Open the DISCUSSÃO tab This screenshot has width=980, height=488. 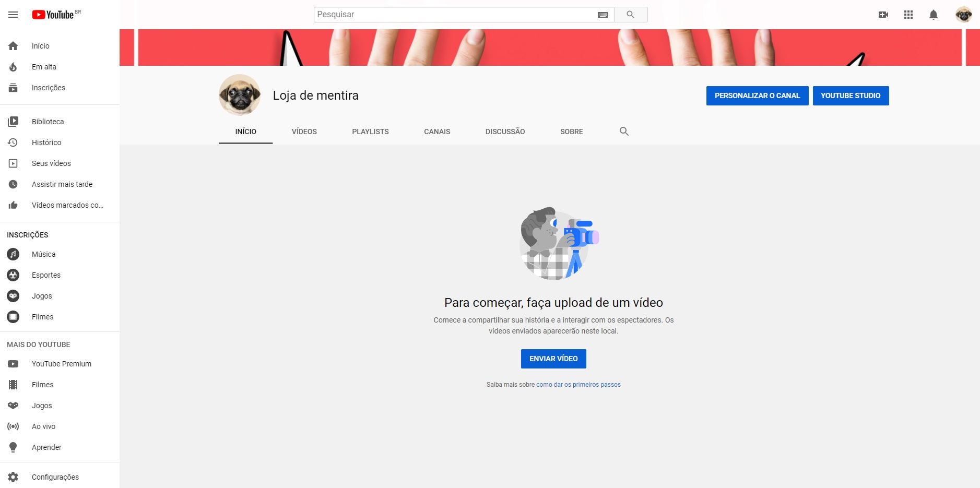click(504, 132)
